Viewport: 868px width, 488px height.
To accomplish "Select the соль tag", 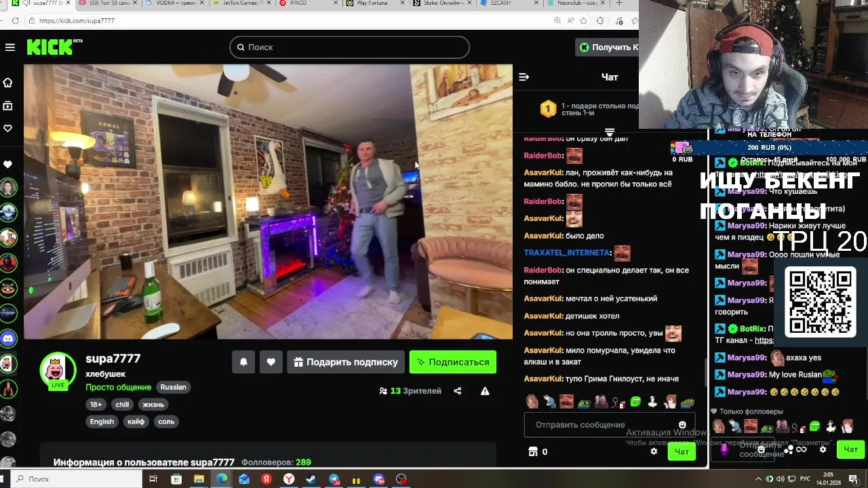I will click(166, 422).
